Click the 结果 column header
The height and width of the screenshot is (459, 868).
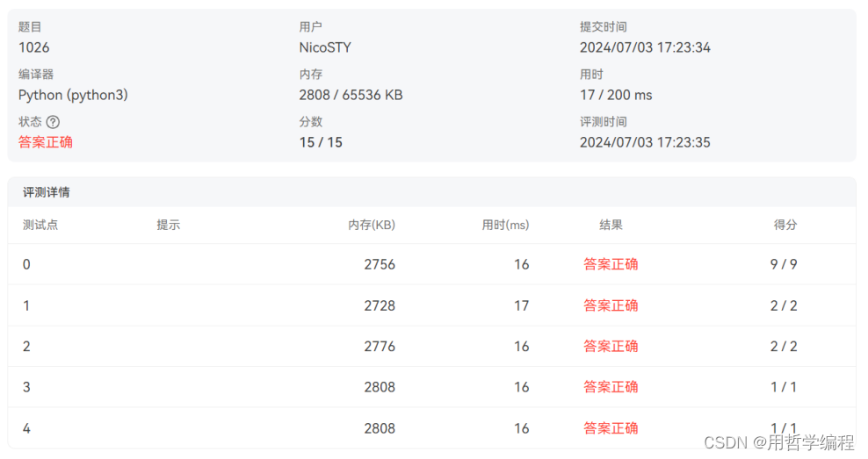pyautogui.click(x=611, y=225)
